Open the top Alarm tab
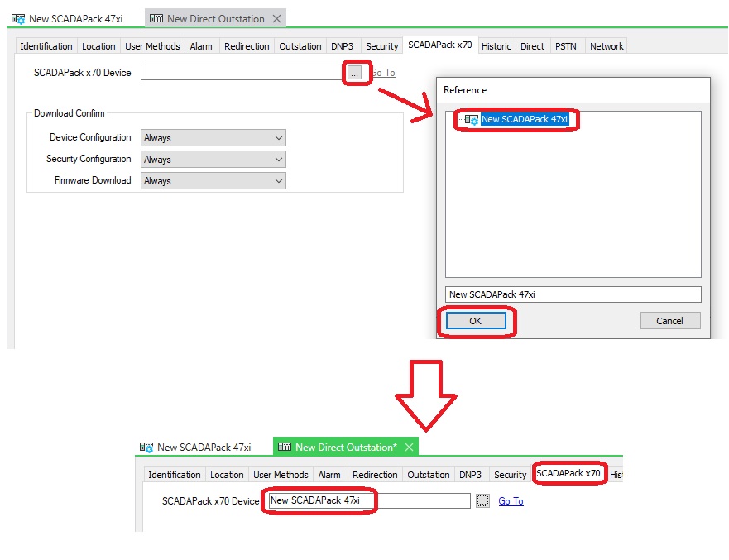The width and height of the screenshot is (729, 560). tap(201, 46)
